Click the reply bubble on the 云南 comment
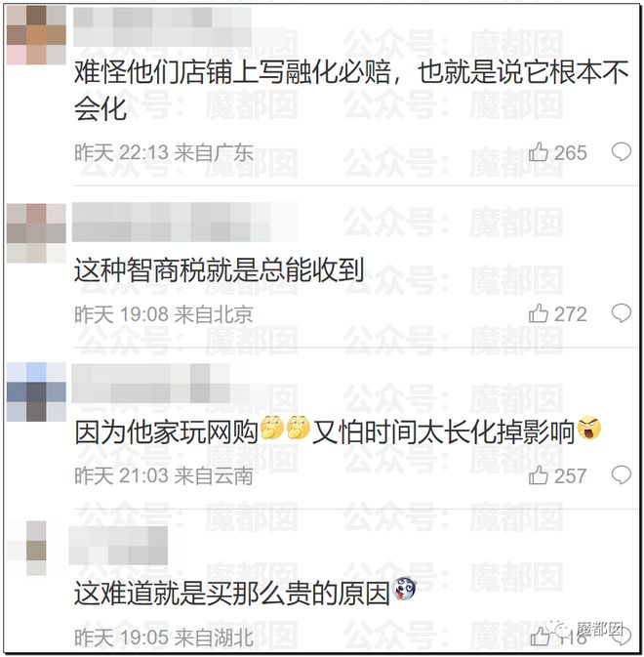 [622, 474]
